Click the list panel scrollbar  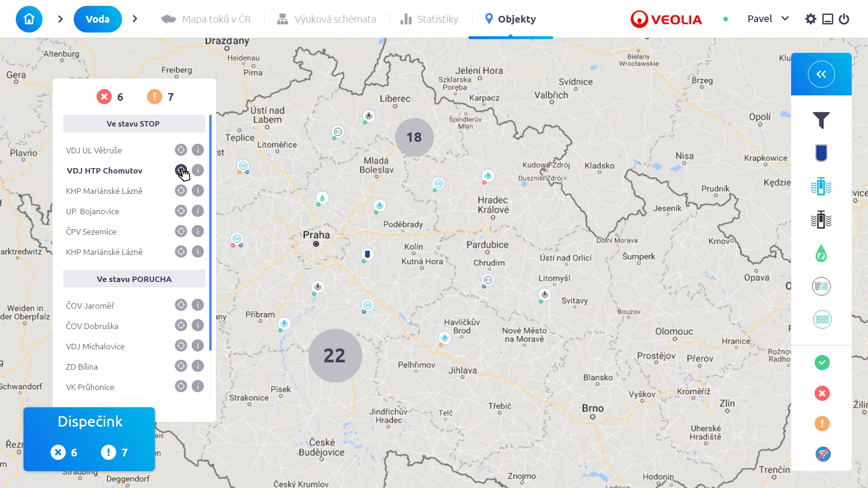[210, 233]
